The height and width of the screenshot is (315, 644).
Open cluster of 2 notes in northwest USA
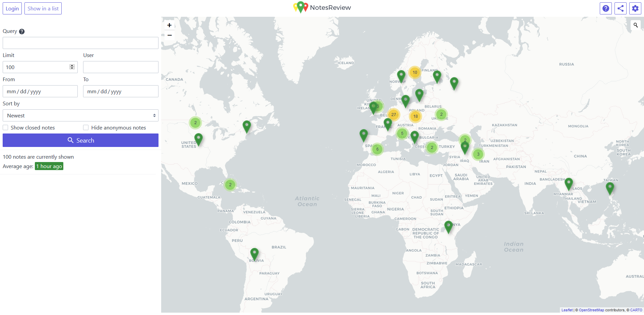(x=195, y=123)
